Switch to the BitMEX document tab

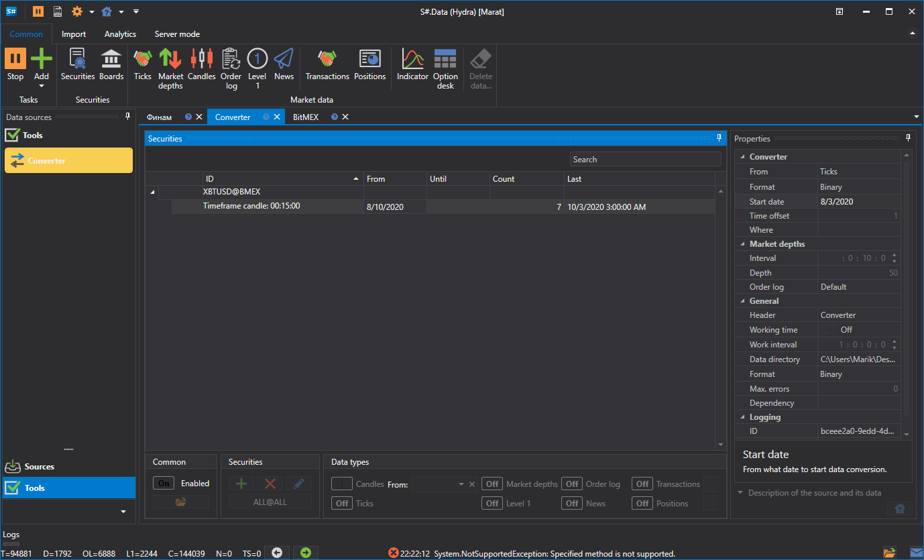(x=306, y=117)
